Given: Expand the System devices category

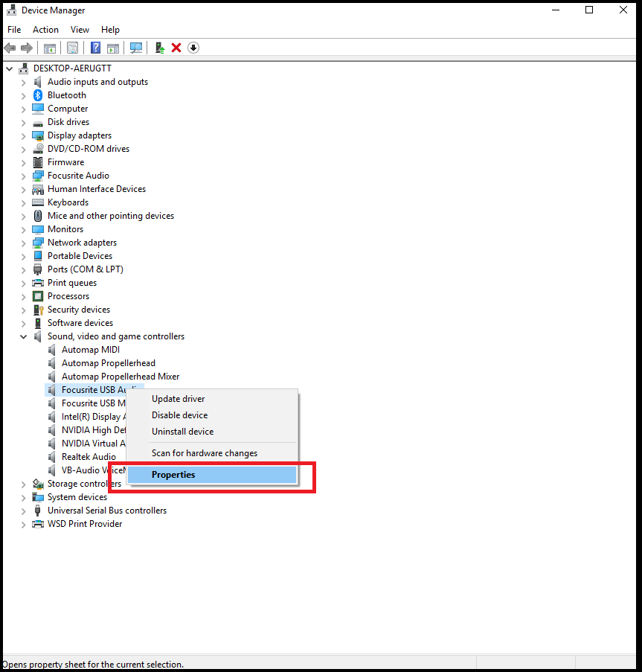Looking at the screenshot, I should [x=24, y=498].
